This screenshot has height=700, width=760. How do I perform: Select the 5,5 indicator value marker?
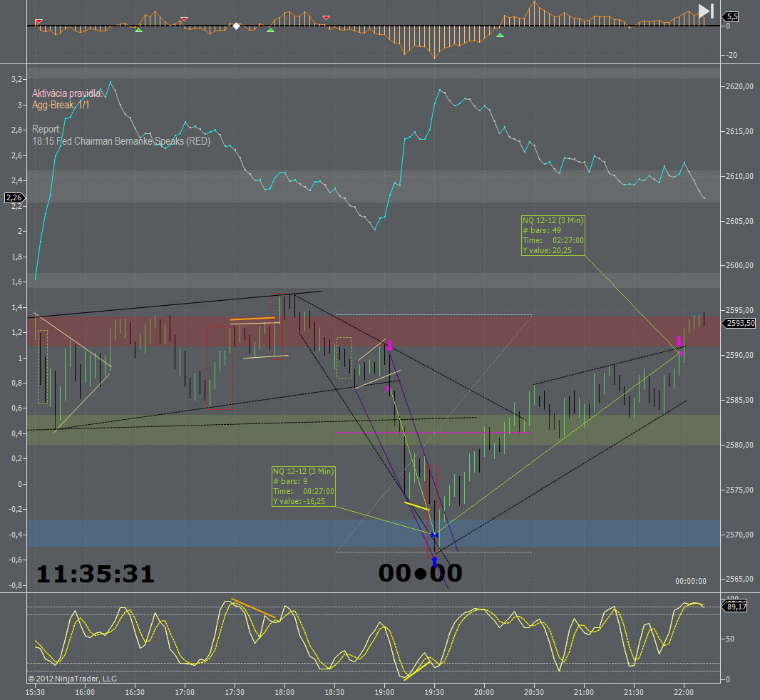[731, 16]
